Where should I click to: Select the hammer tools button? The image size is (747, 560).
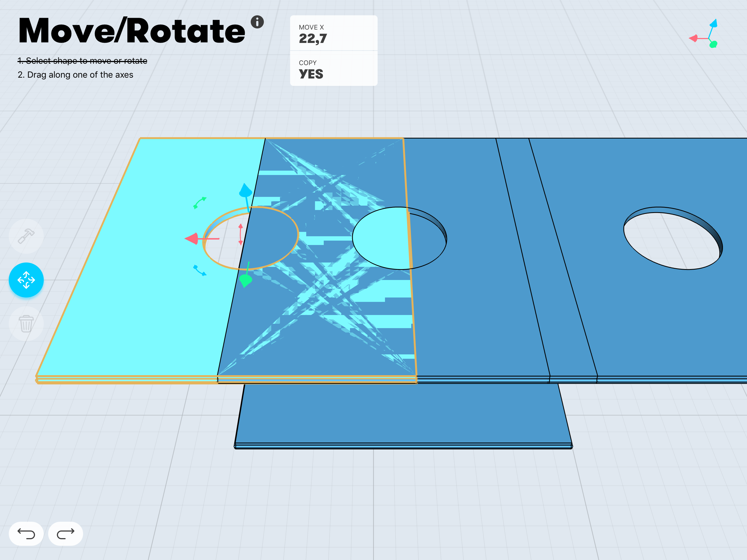click(26, 236)
